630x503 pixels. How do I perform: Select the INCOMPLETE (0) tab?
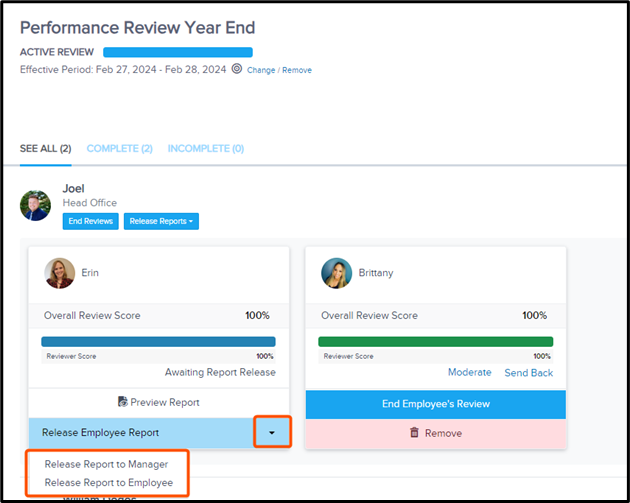205,149
